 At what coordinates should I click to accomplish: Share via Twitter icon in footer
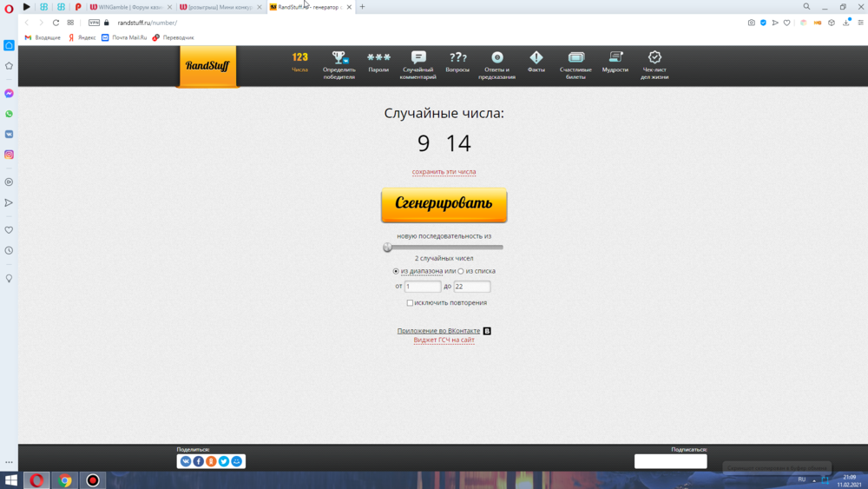pos(224,461)
